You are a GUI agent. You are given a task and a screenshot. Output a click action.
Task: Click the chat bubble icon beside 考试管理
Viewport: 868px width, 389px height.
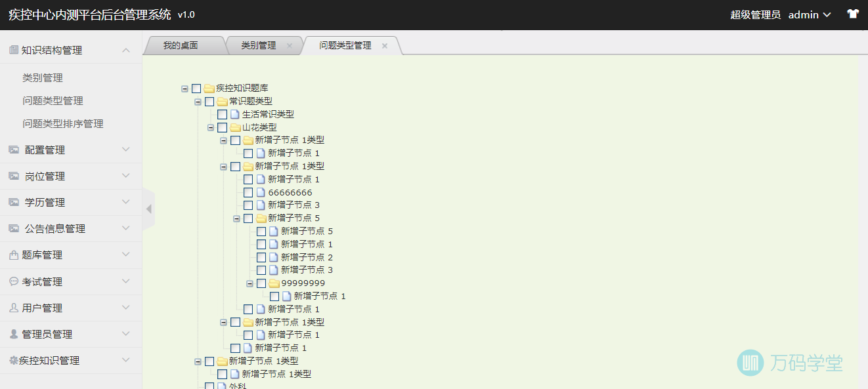coord(14,281)
